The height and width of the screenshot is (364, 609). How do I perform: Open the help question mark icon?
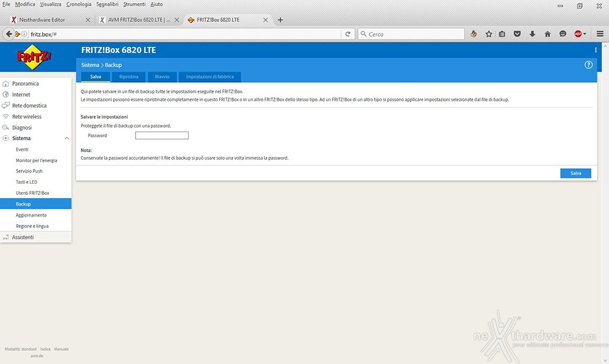pos(588,65)
